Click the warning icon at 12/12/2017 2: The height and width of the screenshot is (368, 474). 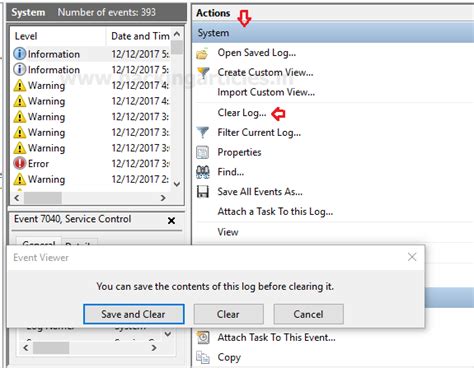click(19, 179)
